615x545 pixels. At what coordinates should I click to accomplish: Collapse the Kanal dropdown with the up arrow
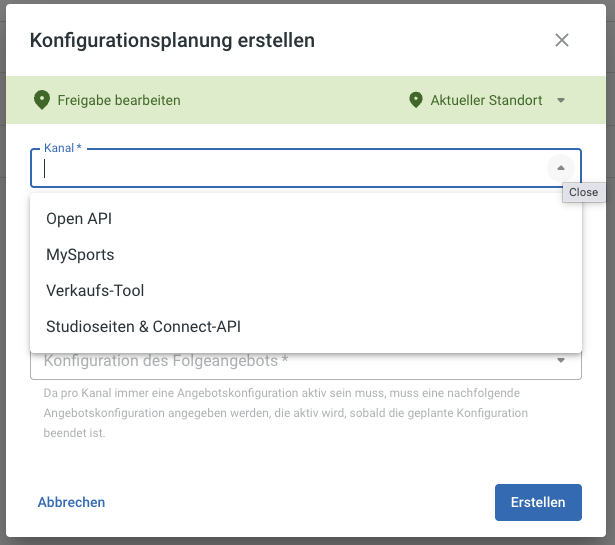(x=561, y=168)
